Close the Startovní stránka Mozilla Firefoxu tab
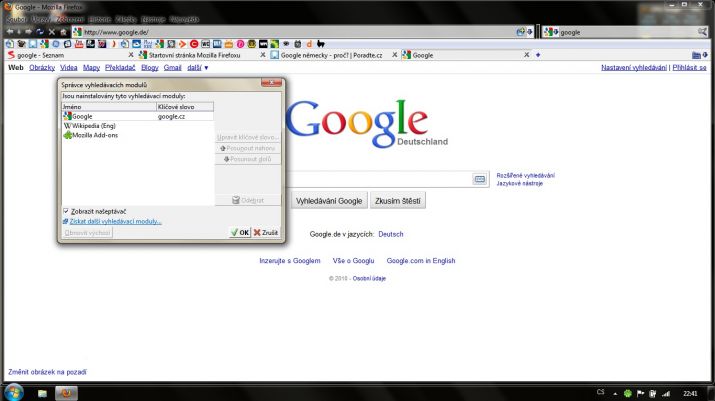This screenshot has width=715, height=401. [x=263, y=55]
